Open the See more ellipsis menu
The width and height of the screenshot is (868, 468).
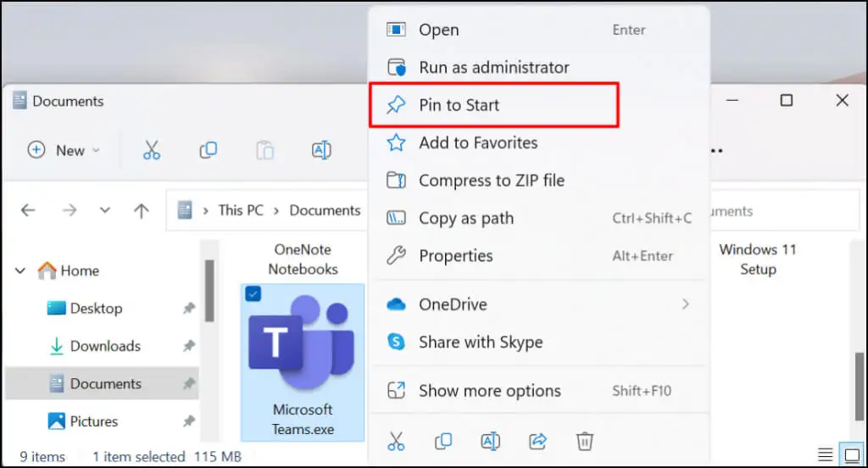click(x=716, y=151)
